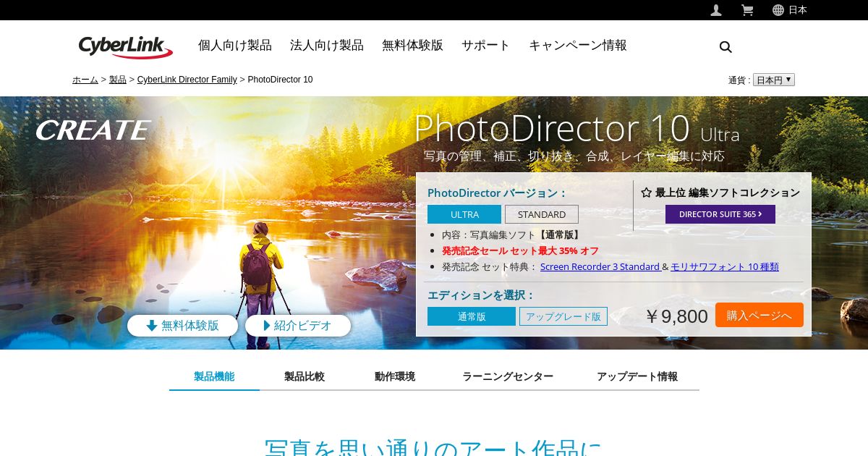Open DIRECTOR SUITE 365 button
This screenshot has height=456, width=868.
(720, 214)
